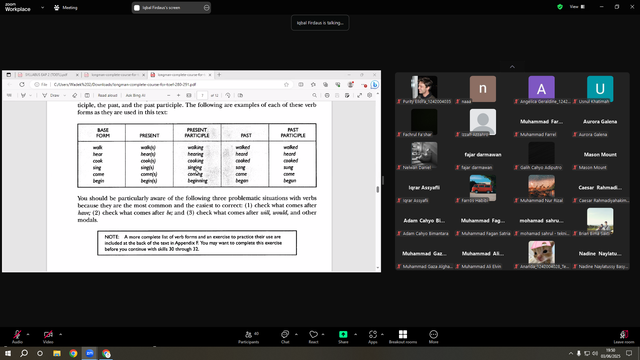Open options icon on shared screen pill

click(x=206, y=7)
